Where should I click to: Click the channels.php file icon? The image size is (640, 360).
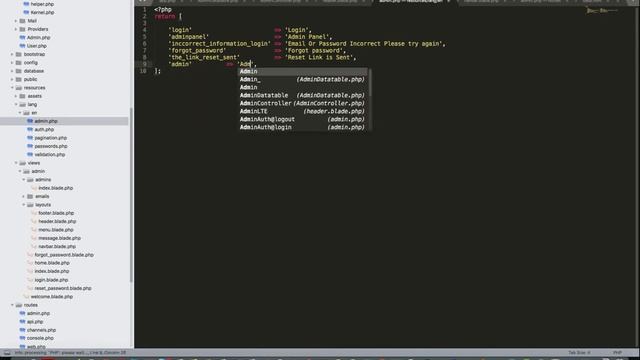(x=22, y=330)
